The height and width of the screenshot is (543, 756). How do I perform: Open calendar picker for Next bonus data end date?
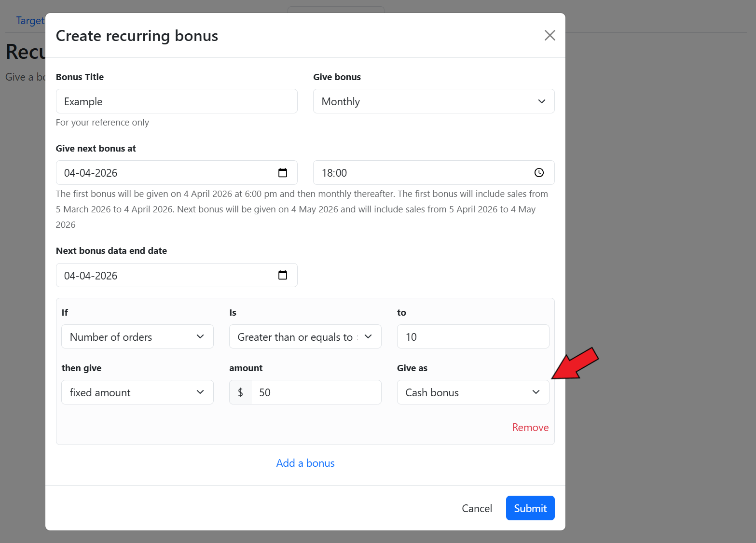tap(283, 275)
